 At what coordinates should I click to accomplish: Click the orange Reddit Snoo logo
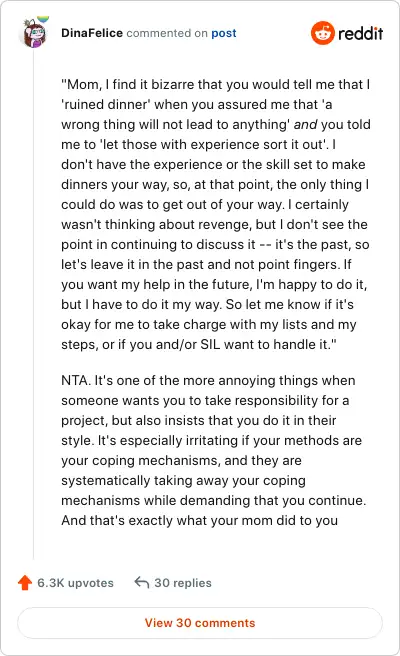[323, 33]
